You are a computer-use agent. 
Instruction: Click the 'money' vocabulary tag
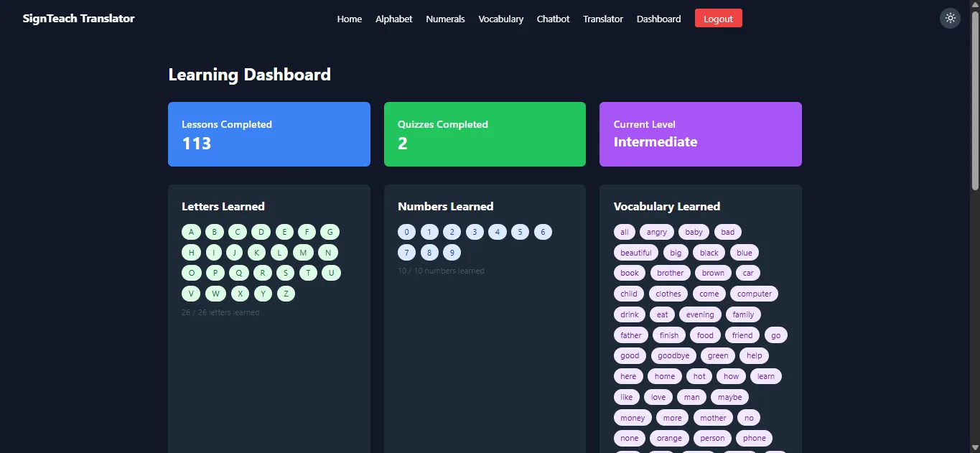(633, 418)
